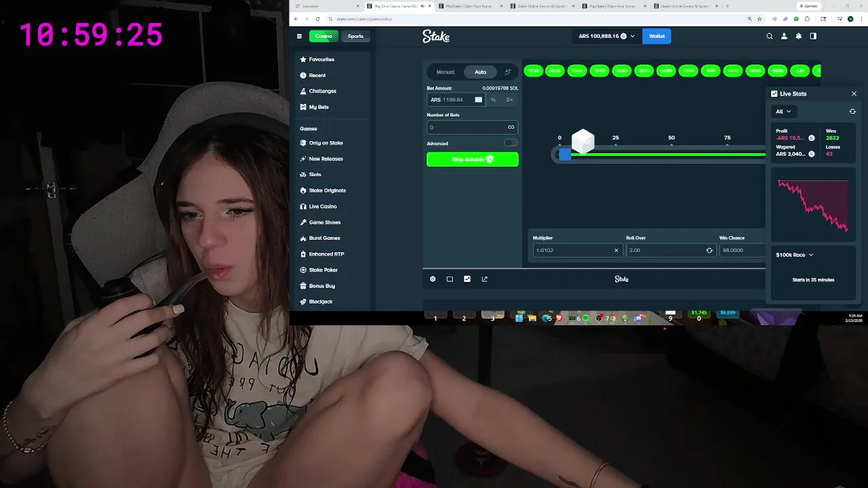Click the Stake logo in the header
The height and width of the screenshot is (488, 868).
(x=436, y=37)
